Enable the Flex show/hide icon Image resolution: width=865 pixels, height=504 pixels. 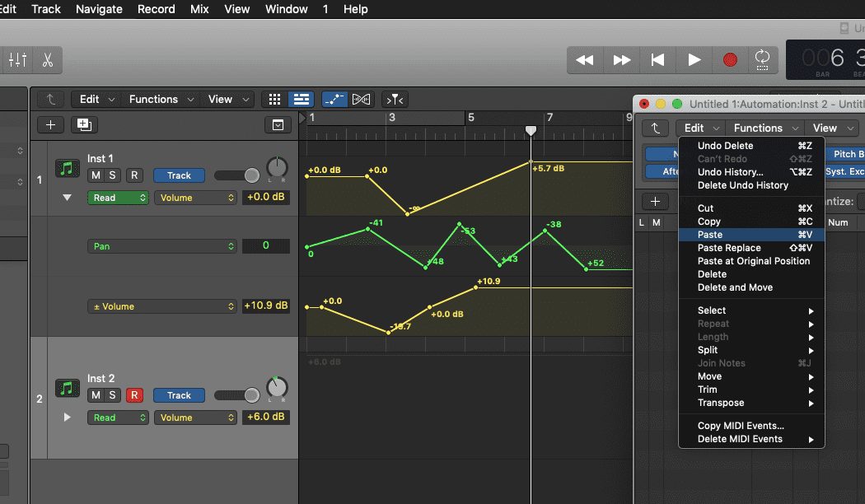361,99
